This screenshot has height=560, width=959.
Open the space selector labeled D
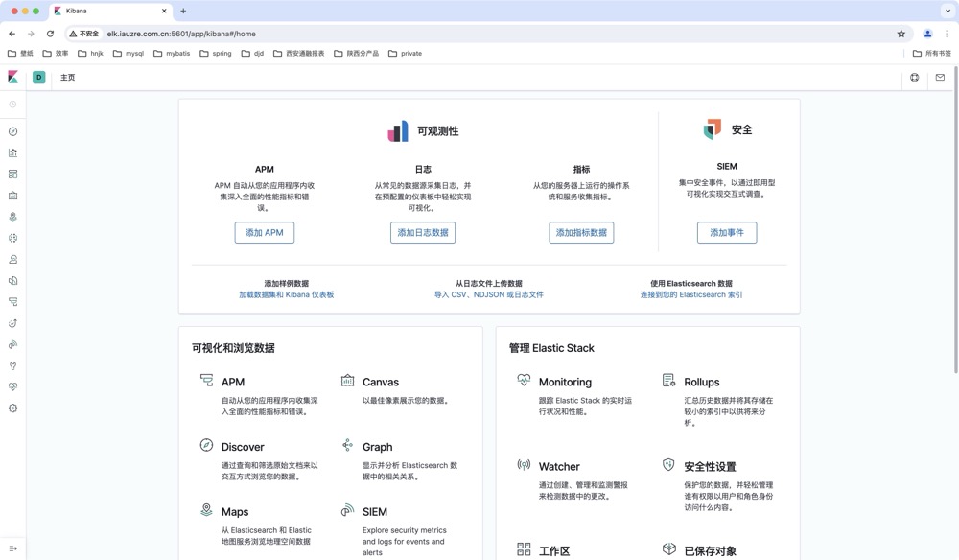[x=39, y=78]
